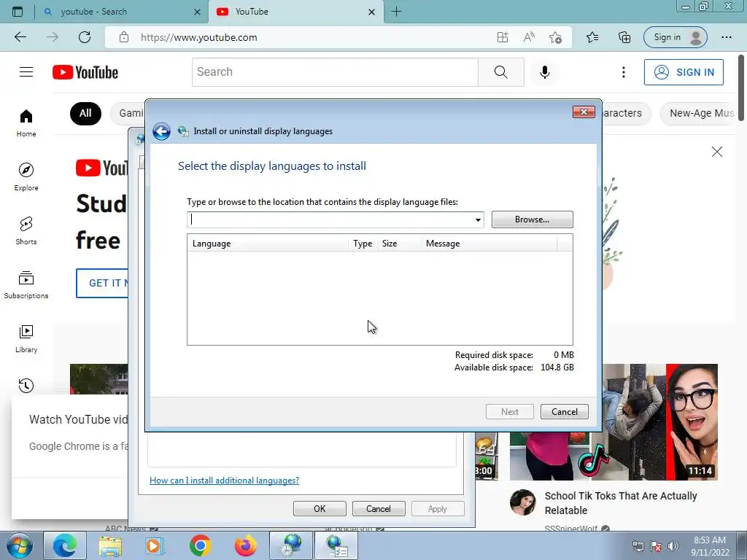Click the YouTube SIGN IN button
The height and width of the screenshot is (560, 747).
pyautogui.click(x=684, y=72)
